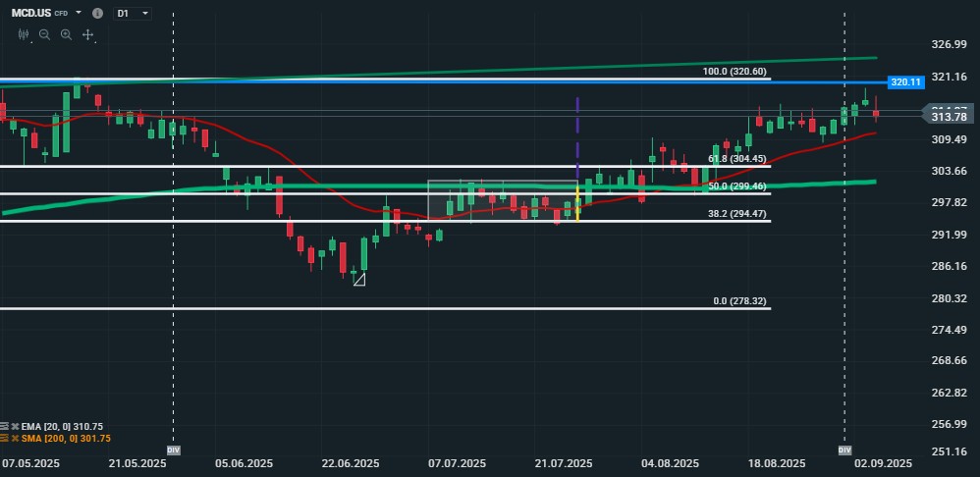
Task: Expand the MCD.US symbol dropdown arrow
Action: pos(79,14)
